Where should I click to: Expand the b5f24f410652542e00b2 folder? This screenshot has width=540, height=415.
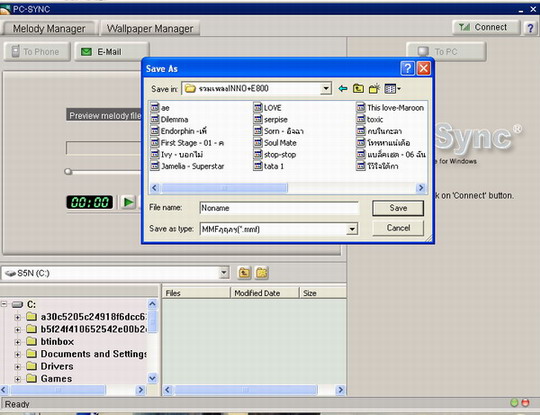click(x=17, y=330)
